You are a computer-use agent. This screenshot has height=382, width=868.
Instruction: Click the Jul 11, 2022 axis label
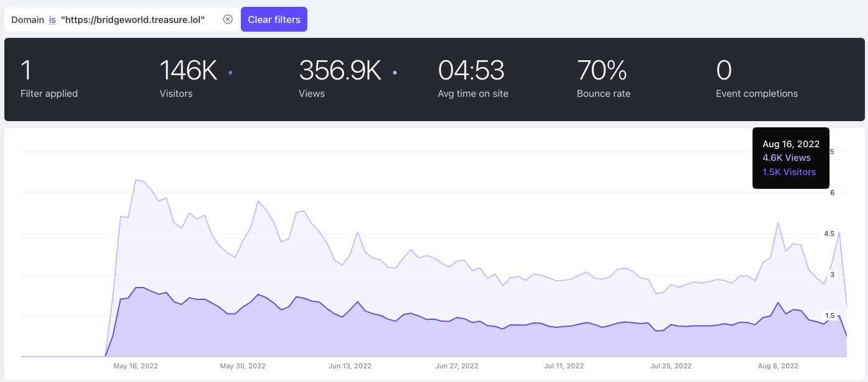pyautogui.click(x=564, y=366)
